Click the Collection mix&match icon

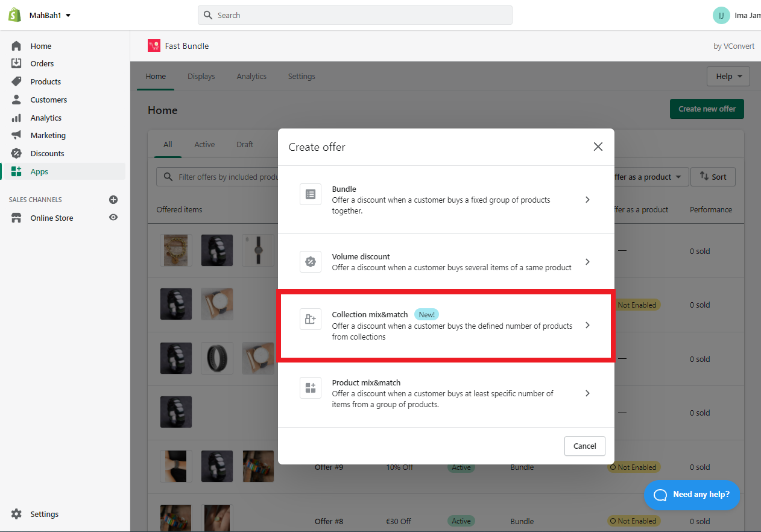(311, 319)
